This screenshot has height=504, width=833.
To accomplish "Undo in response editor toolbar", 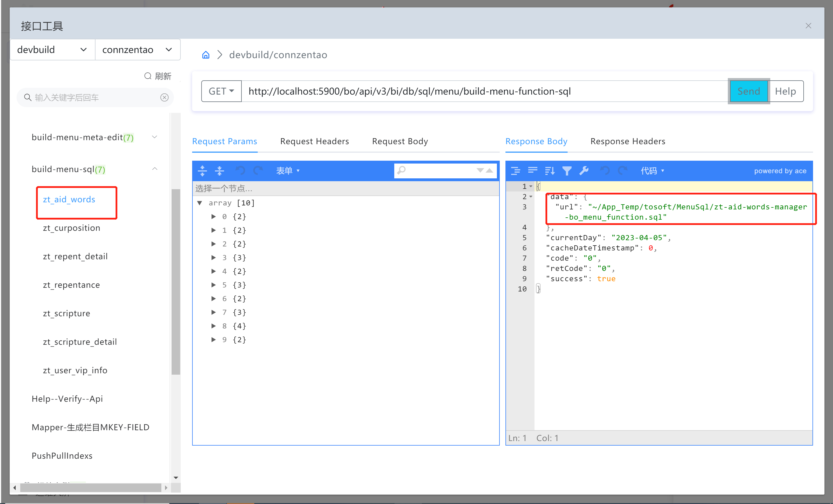I will 605,171.
